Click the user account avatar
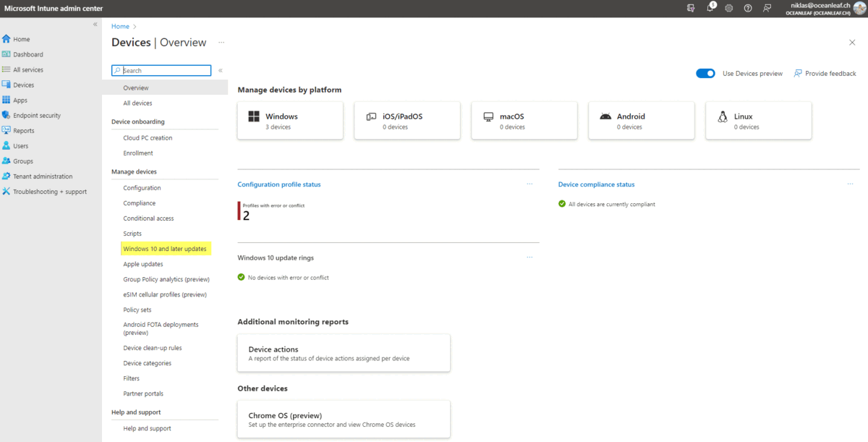This screenshot has height=442, width=868. click(859, 8)
